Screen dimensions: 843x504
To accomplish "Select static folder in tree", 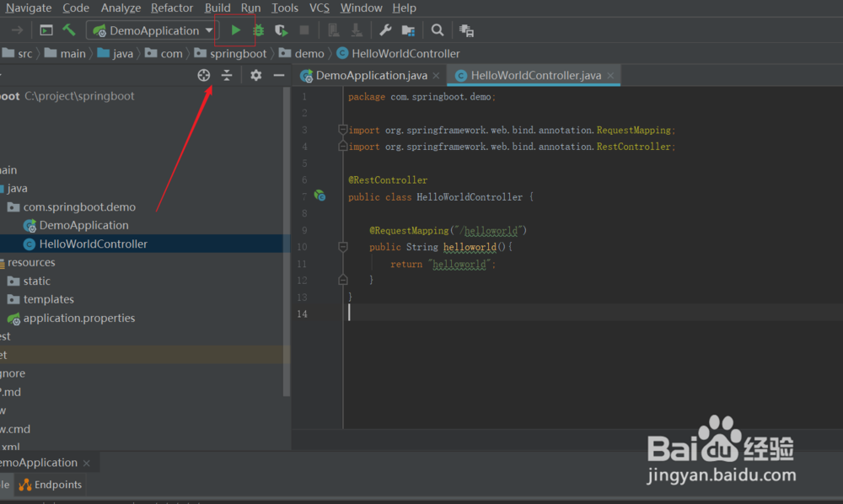I will tap(36, 281).
